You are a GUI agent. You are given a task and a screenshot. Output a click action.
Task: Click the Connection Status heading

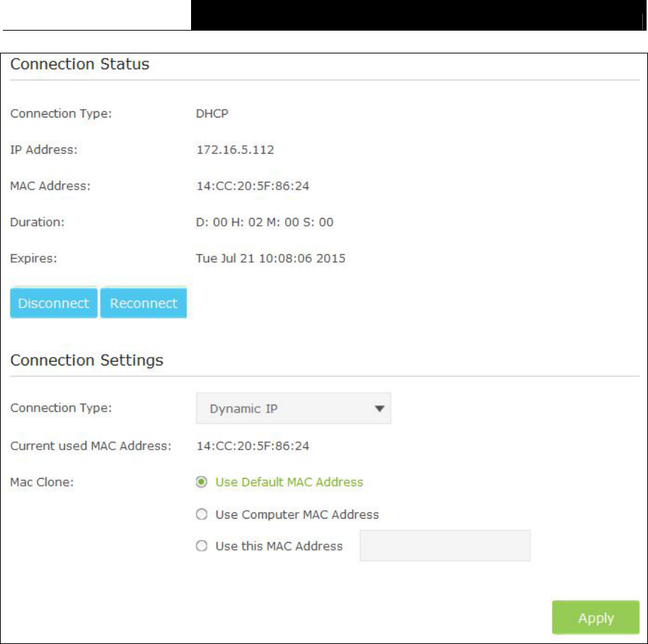(x=80, y=64)
